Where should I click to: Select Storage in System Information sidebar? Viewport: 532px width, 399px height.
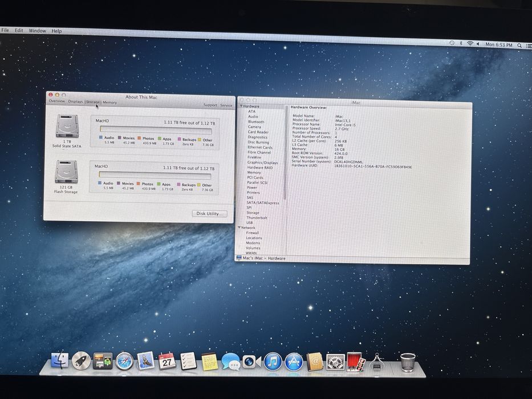tap(253, 213)
